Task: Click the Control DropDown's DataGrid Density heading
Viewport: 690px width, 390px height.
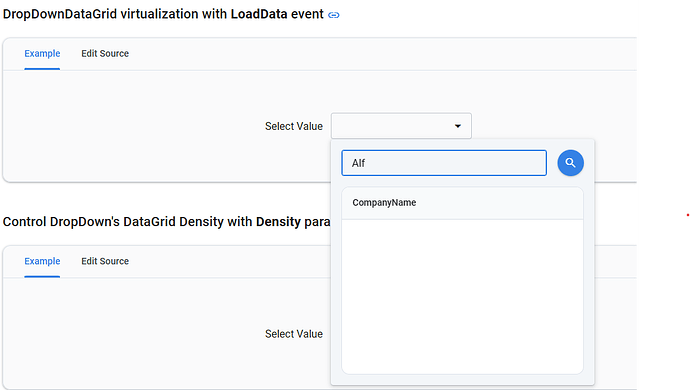Action: [x=167, y=221]
